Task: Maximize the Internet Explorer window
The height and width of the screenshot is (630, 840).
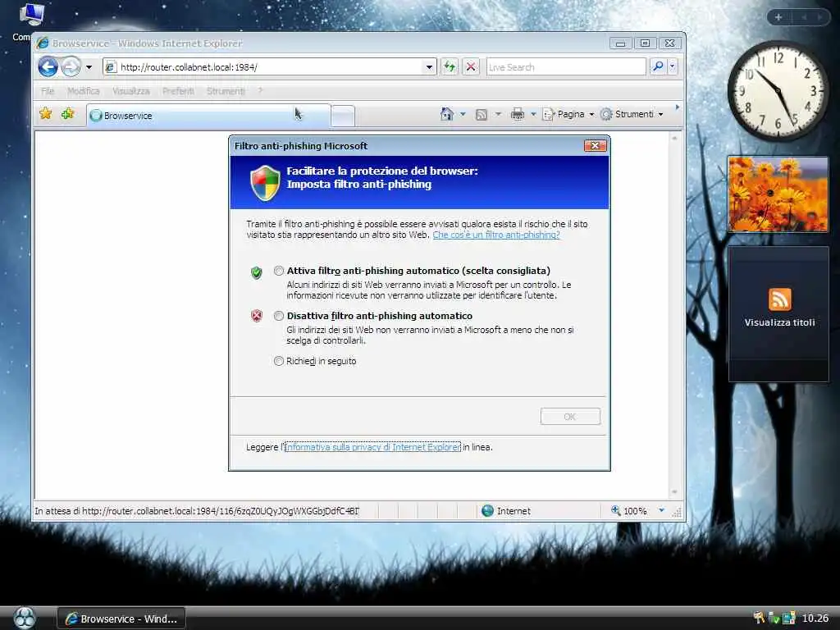Action: pyautogui.click(x=645, y=43)
